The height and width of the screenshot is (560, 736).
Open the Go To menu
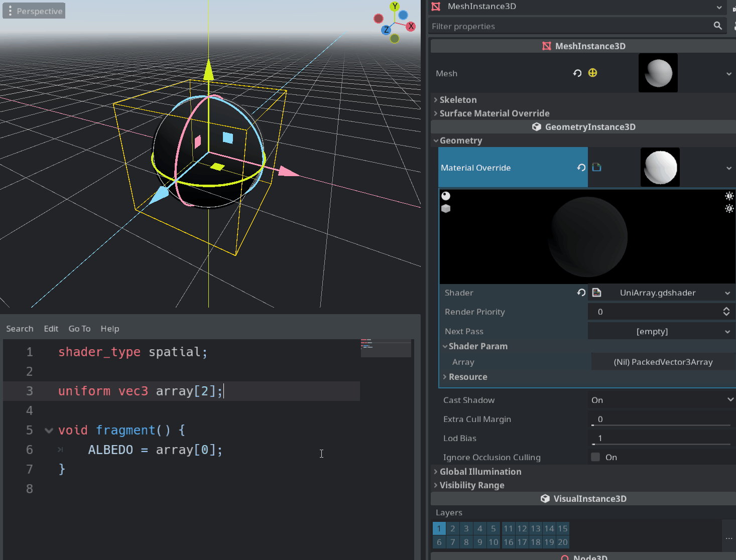79,329
